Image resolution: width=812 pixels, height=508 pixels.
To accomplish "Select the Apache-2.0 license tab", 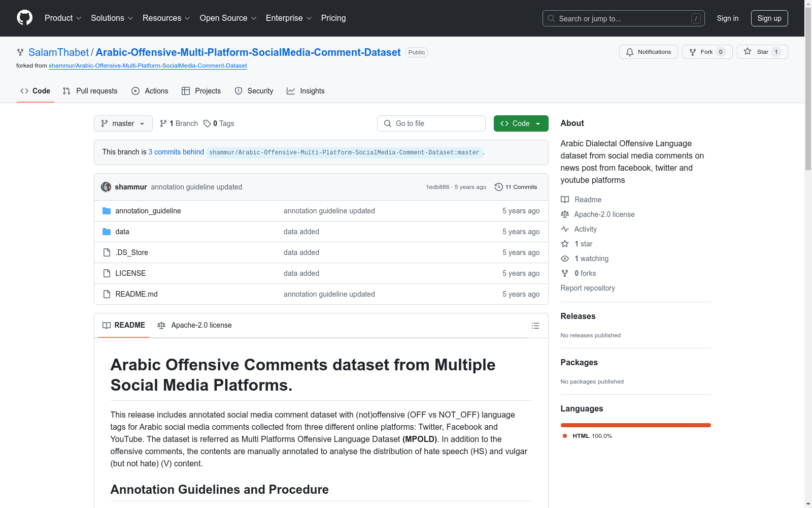I will 194,325.
